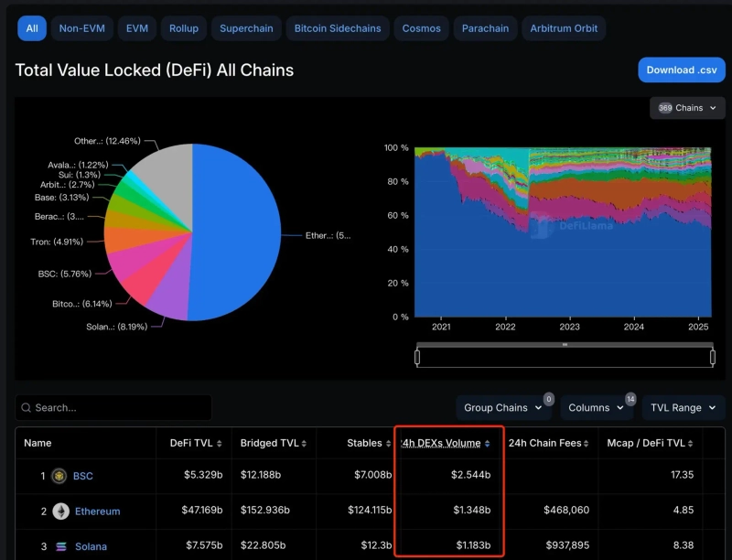
Task: Click the left handle of chart range slider
Action: click(417, 357)
